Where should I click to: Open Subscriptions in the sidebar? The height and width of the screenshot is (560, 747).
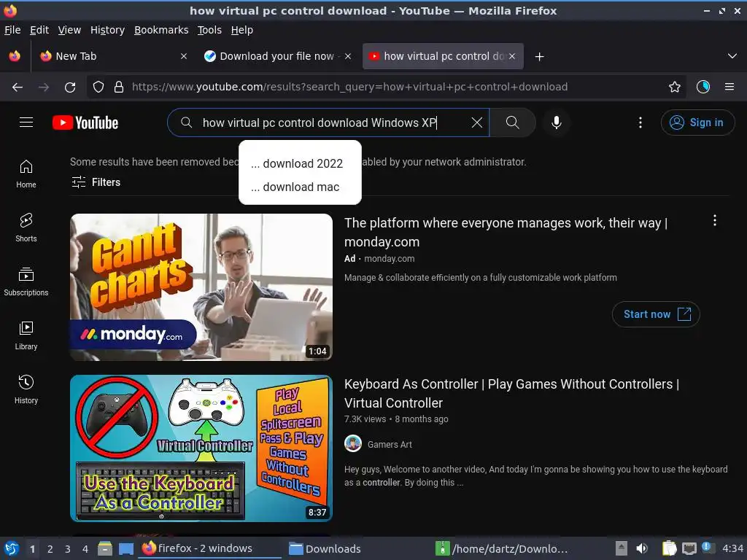tap(26, 282)
